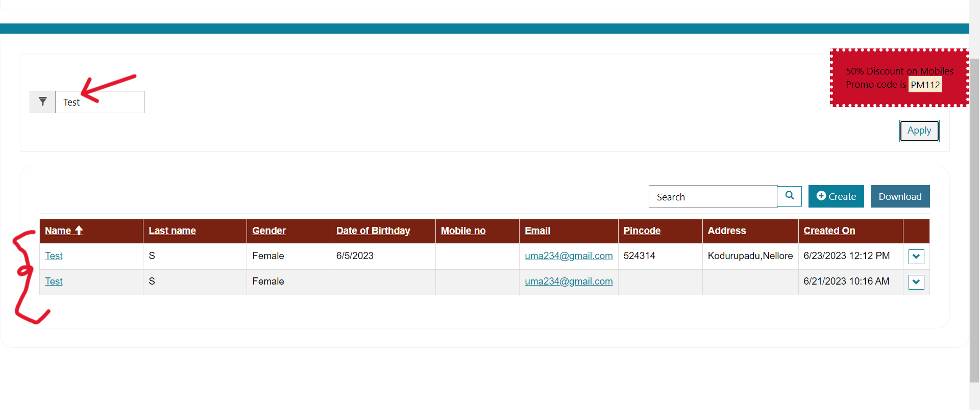Click the magnifier search icon button
980x410 pixels.
(790, 196)
